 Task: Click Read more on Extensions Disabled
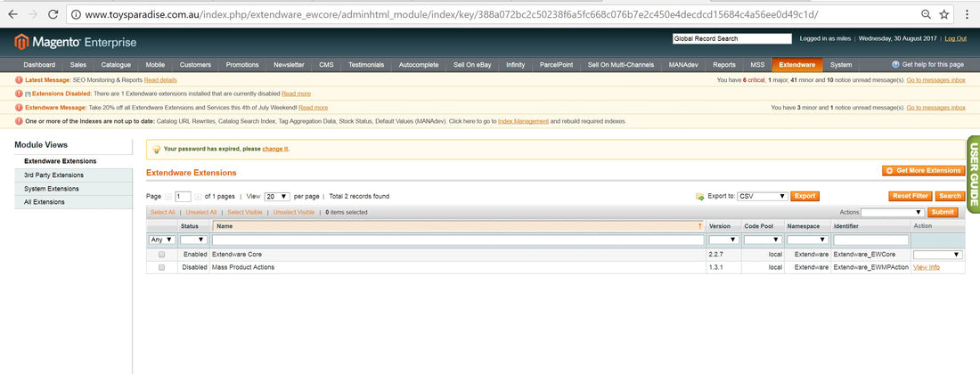[296, 93]
